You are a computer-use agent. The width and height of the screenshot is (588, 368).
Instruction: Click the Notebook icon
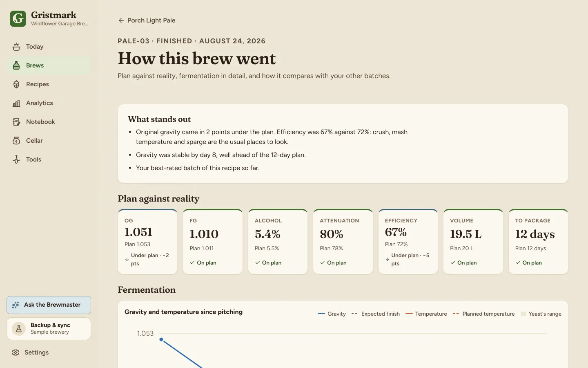(16, 122)
